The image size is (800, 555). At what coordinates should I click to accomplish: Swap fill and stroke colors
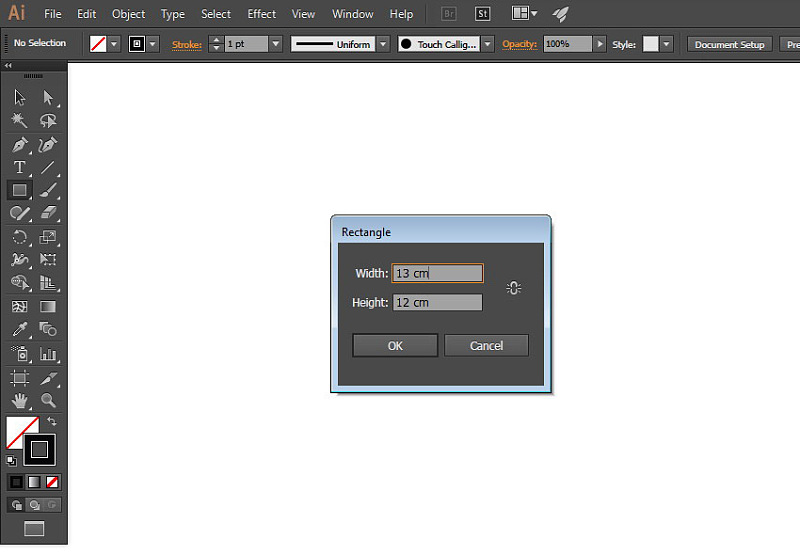(x=52, y=421)
